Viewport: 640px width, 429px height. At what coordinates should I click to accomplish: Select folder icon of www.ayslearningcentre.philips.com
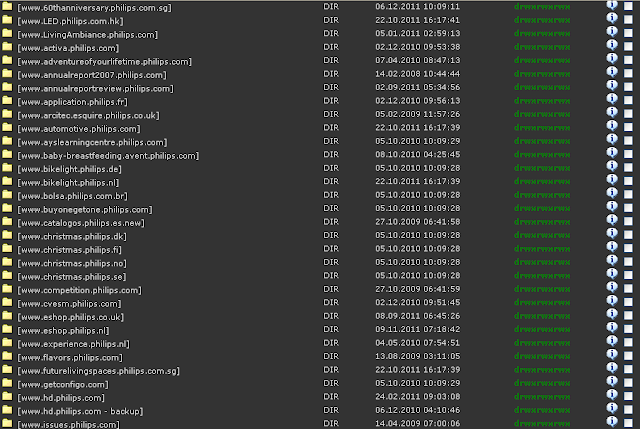point(7,141)
